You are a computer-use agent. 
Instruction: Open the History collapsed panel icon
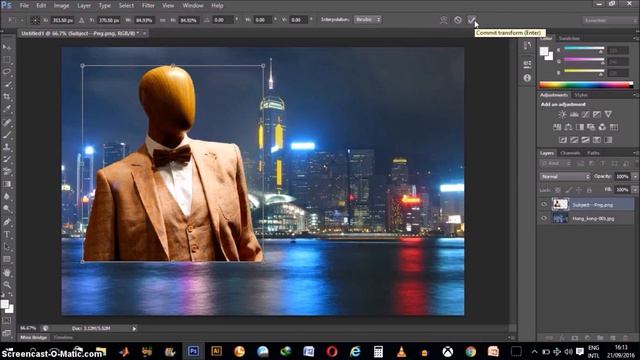coord(527,46)
